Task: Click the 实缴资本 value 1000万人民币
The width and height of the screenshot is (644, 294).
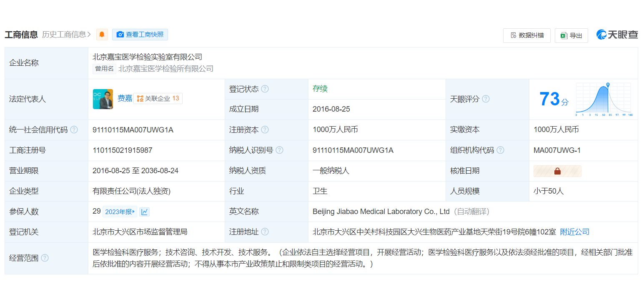Action: point(556,130)
